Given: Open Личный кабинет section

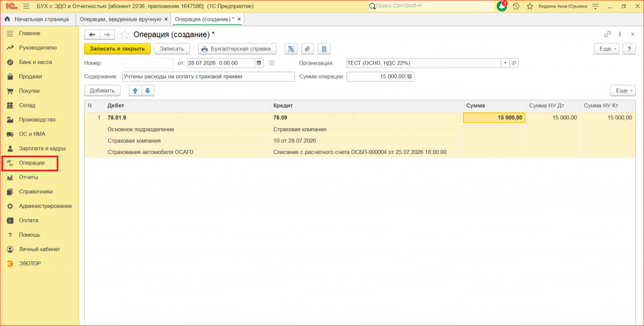Looking at the screenshot, I should (40, 249).
